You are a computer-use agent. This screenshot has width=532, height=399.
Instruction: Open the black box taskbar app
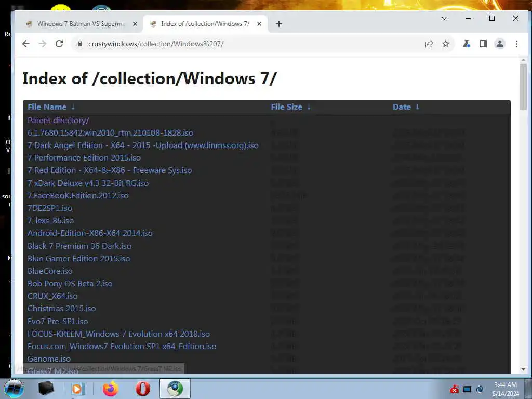pyautogui.click(x=46, y=389)
